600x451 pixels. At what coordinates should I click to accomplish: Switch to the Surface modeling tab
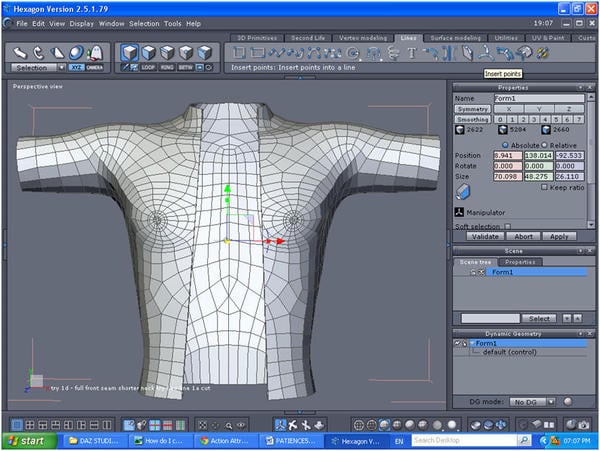454,38
